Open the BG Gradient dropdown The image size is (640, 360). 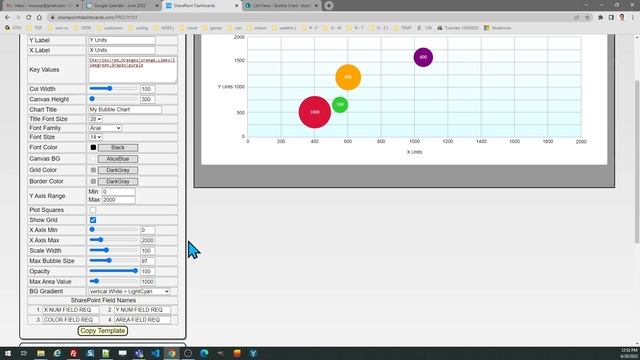pos(129,291)
